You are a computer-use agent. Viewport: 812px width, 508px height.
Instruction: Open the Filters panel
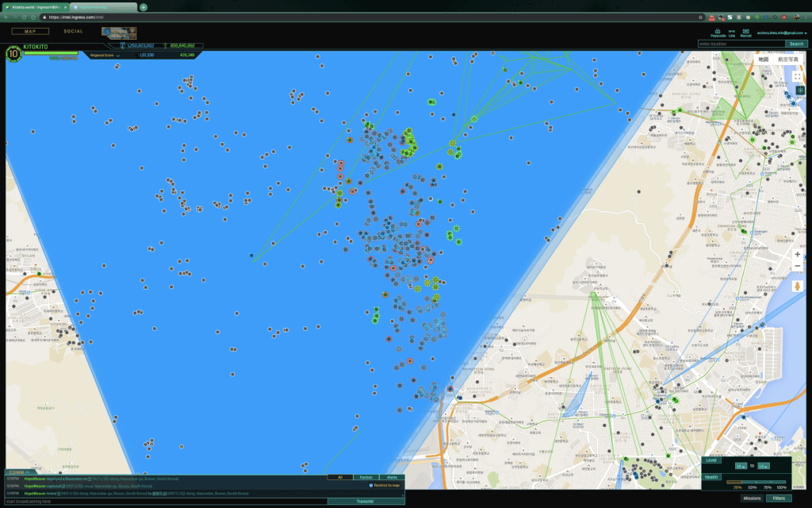tap(779, 498)
